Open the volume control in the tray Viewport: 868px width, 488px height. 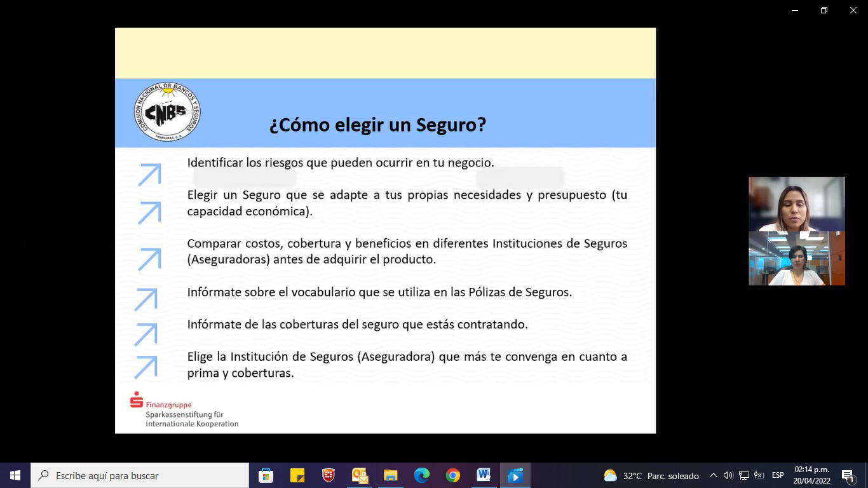pos(728,475)
